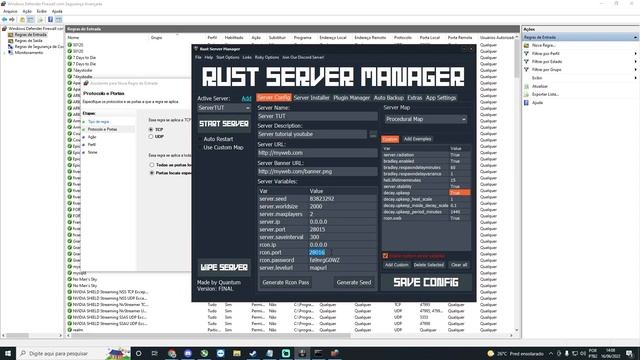Screen dimensions: 640x360
Task: Click the Server Name input field
Action: (x=317, y=116)
